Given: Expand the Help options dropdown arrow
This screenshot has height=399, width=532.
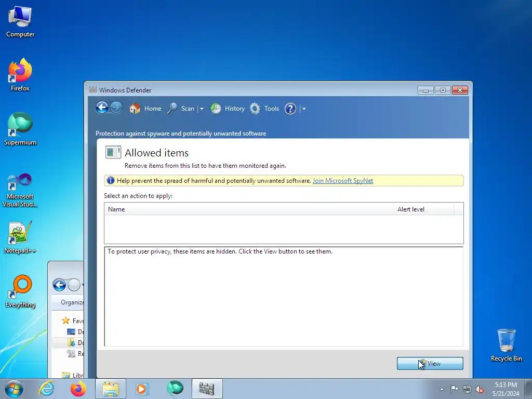Looking at the screenshot, I should (x=304, y=109).
